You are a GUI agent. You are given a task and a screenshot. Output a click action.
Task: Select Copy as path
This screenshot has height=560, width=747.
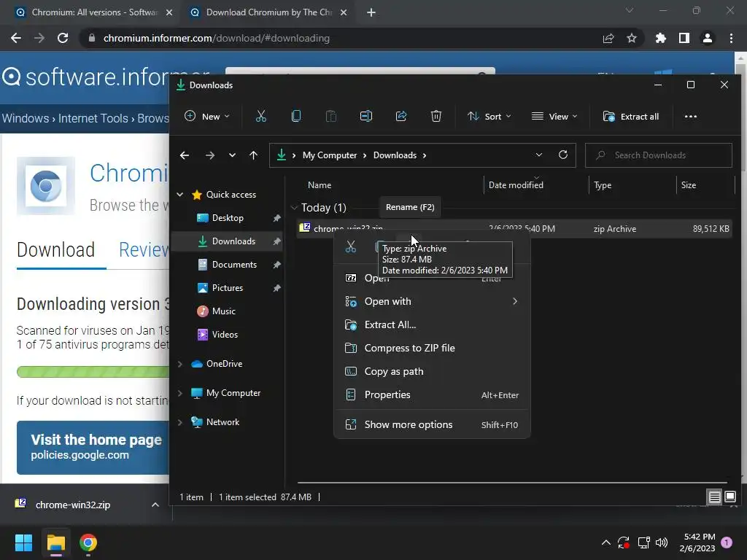coord(432,371)
